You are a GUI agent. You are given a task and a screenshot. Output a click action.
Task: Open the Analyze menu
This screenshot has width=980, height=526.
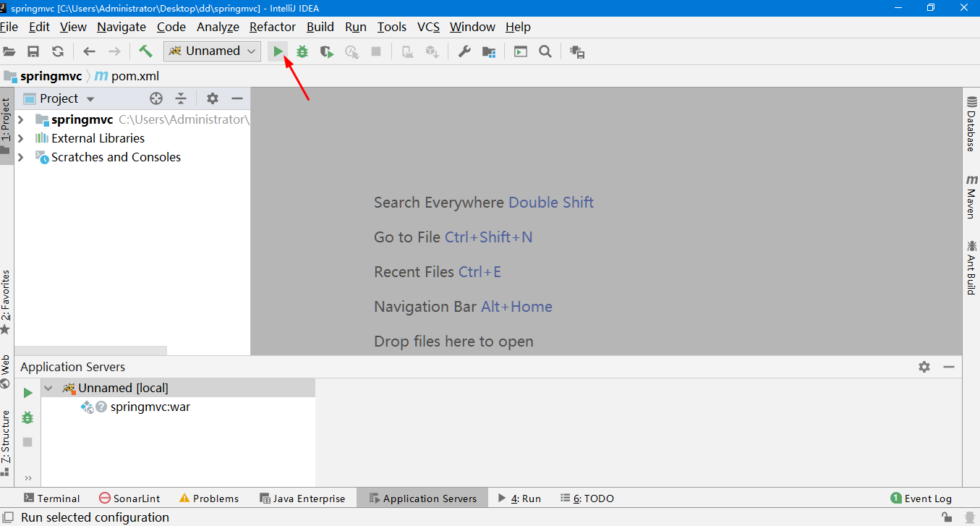click(x=218, y=27)
